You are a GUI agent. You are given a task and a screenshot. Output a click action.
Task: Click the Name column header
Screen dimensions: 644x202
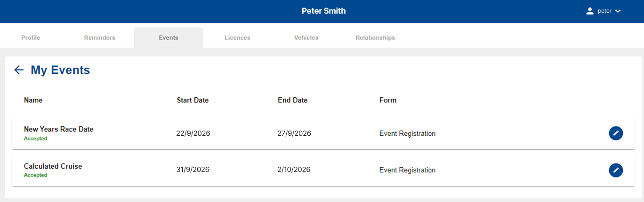[33, 100]
